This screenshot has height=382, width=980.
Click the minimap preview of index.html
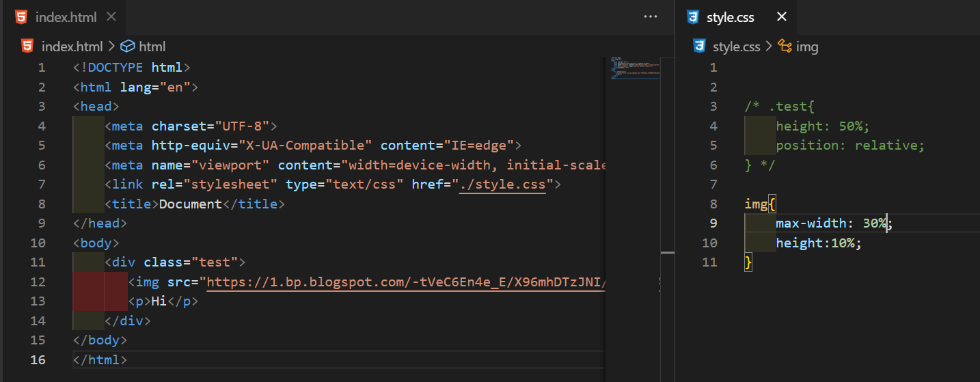pyautogui.click(x=633, y=68)
